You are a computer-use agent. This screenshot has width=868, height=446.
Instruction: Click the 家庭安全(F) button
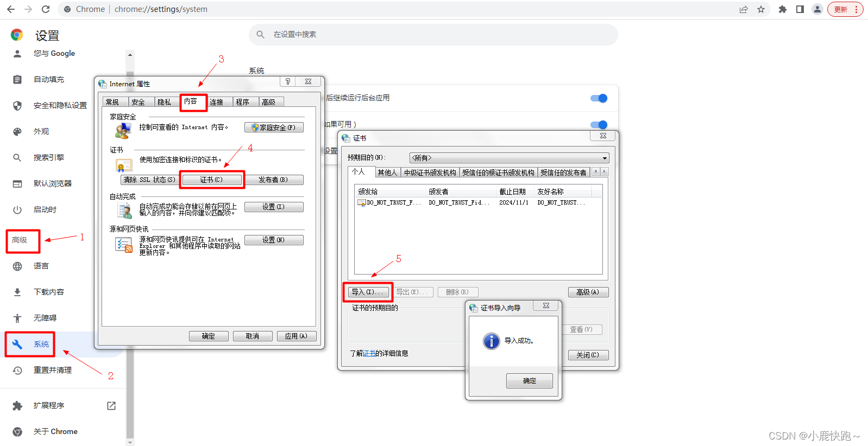coord(274,128)
